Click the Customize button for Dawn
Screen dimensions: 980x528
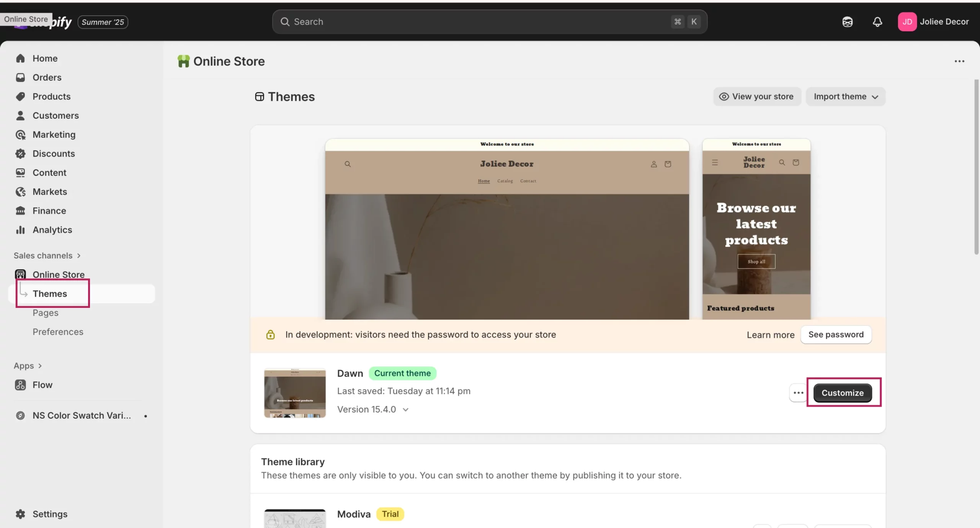[x=843, y=393]
